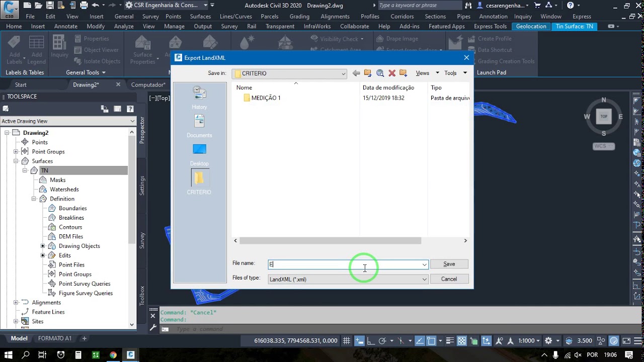
Task: Expand the Alignments tree node
Action: (x=16, y=303)
